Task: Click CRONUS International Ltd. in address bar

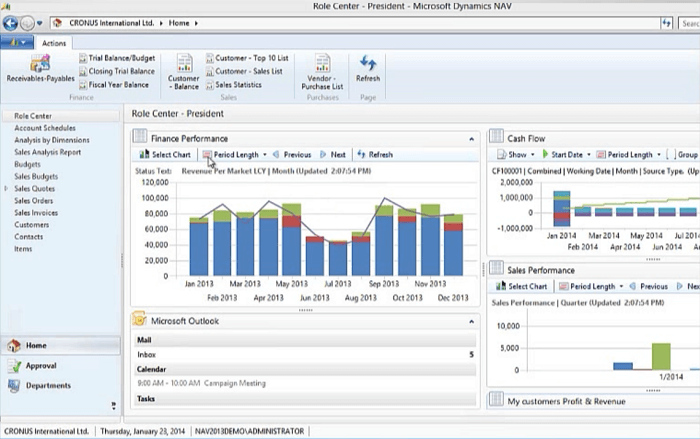Action: (112, 23)
